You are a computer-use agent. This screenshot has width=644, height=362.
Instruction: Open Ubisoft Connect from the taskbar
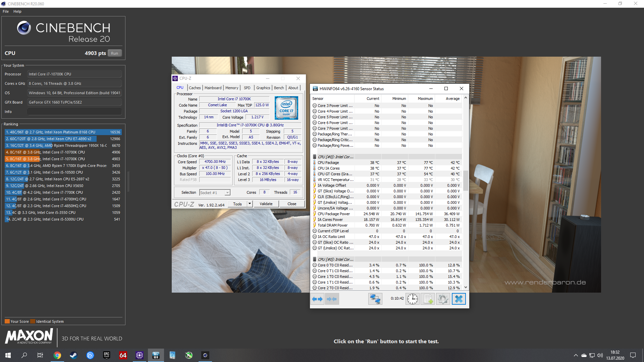(90, 355)
